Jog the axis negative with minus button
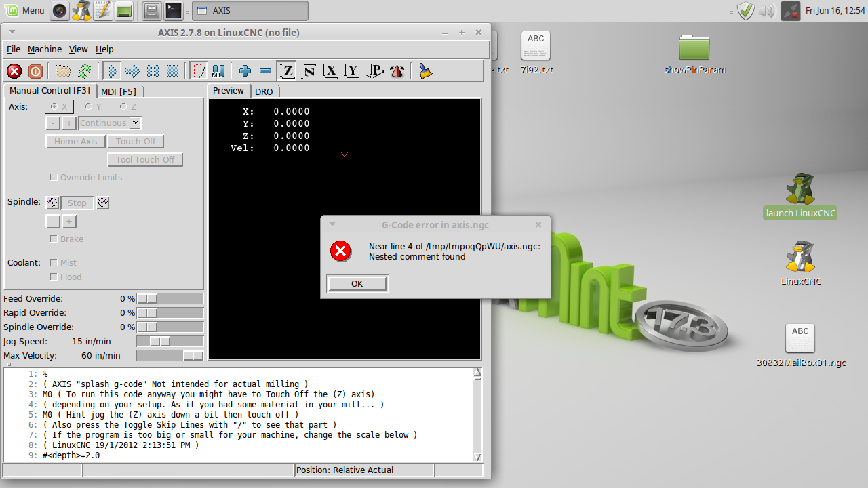This screenshot has height=488, width=868. tap(53, 123)
